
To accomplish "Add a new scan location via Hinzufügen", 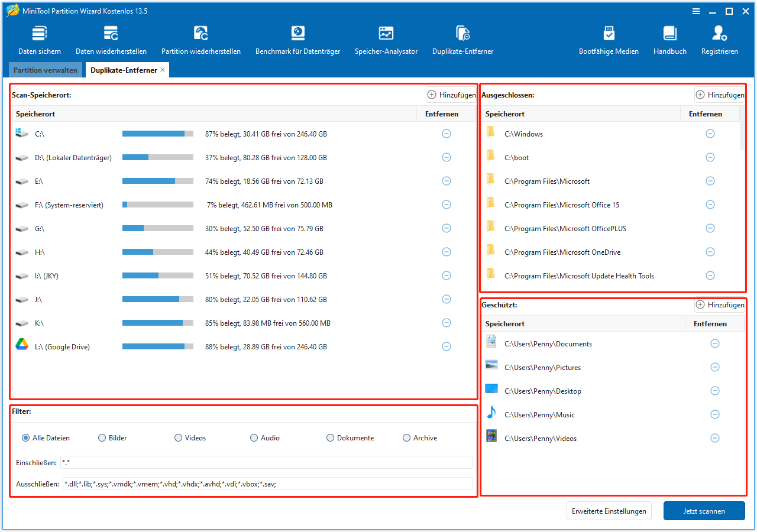I will 451,95.
